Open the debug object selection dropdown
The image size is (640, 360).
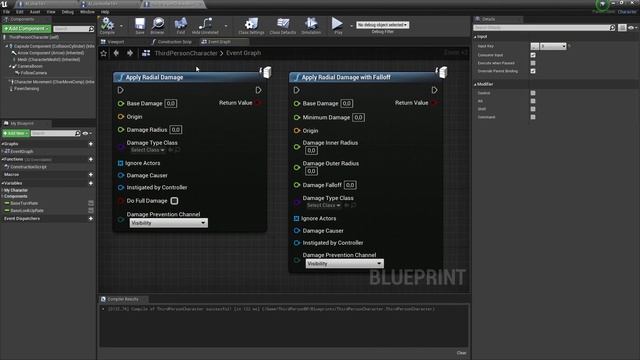[382, 25]
